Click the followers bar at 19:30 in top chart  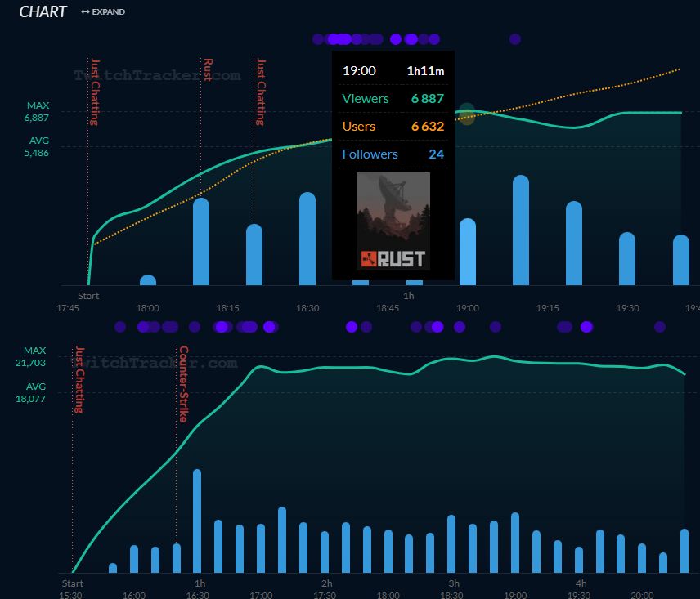pyautogui.click(x=627, y=259)
